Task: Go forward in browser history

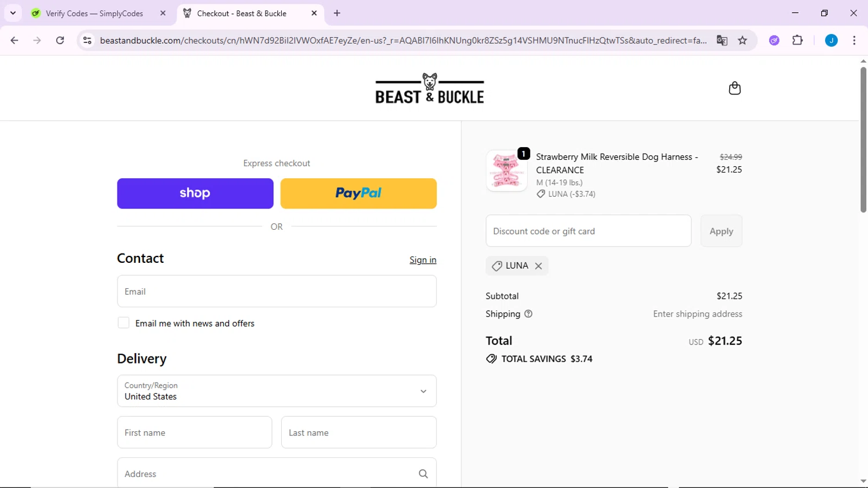Action: point(37,41)
